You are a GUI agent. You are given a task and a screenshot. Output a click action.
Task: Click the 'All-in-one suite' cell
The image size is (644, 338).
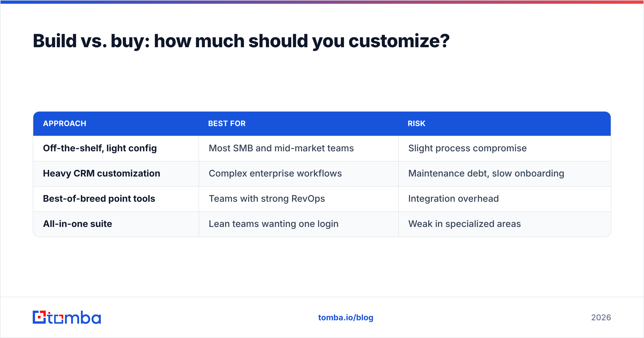tap(116, 224)
